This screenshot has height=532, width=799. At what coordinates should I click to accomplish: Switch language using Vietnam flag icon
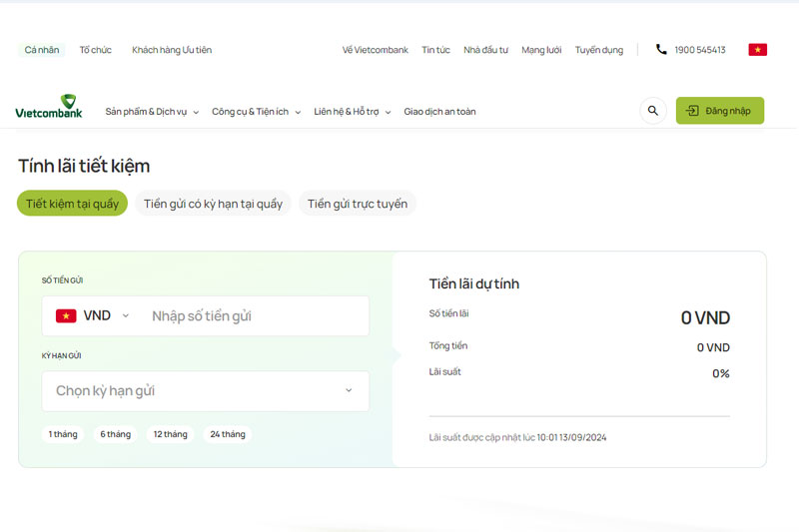tap(757, 49)
